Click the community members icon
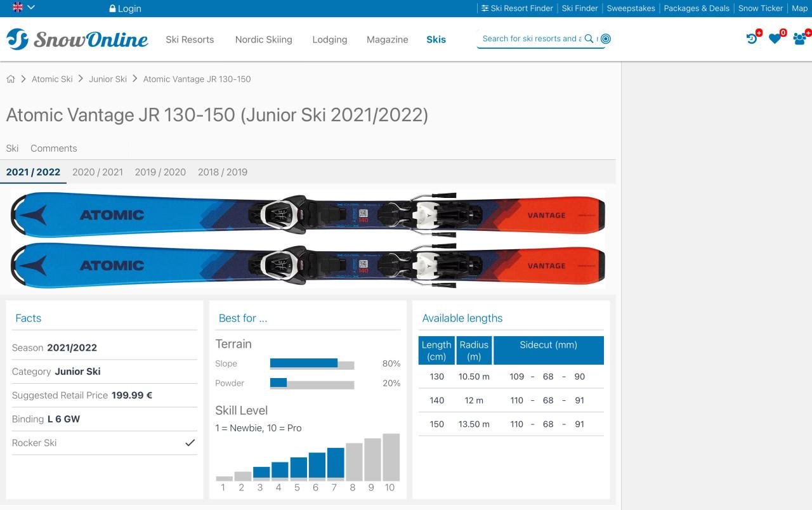Viewport: 812px width, 510px height. (800, 39)
